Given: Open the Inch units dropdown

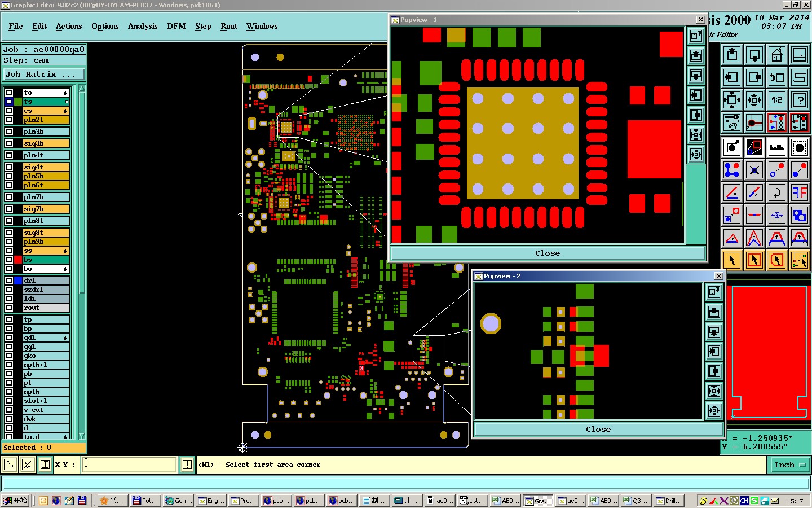Looking at the screenshot, I should 789,465.
